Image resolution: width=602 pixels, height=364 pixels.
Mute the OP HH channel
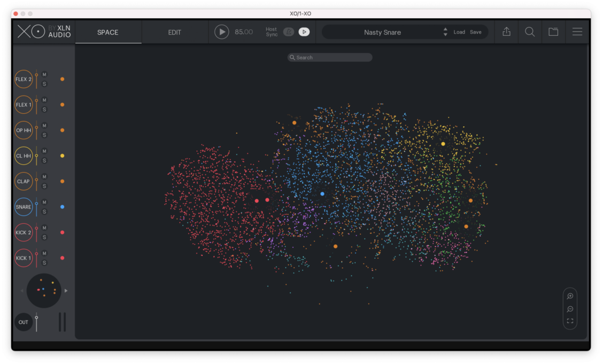pyautogui.click(x=44, y=126)
